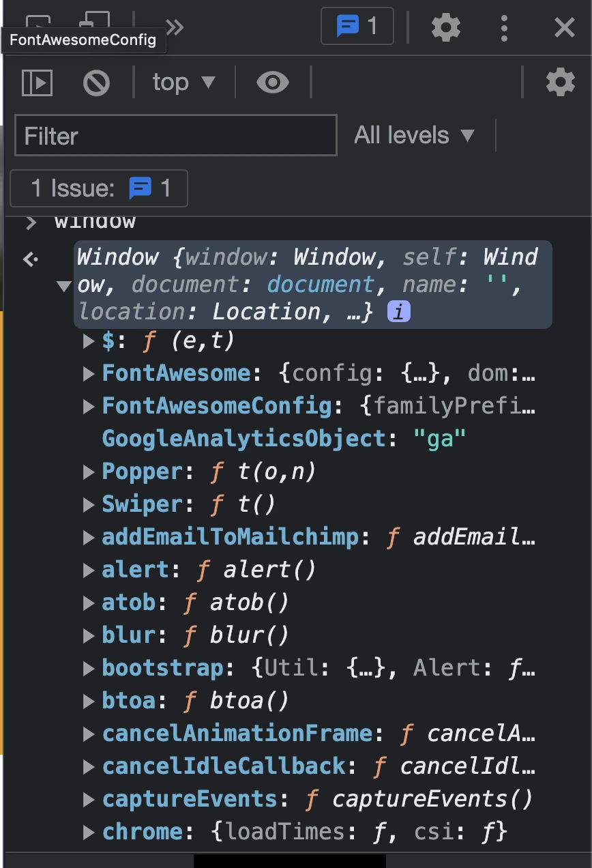Collapse the Window object triangle
592x868 pixels.
pos(64,286)
